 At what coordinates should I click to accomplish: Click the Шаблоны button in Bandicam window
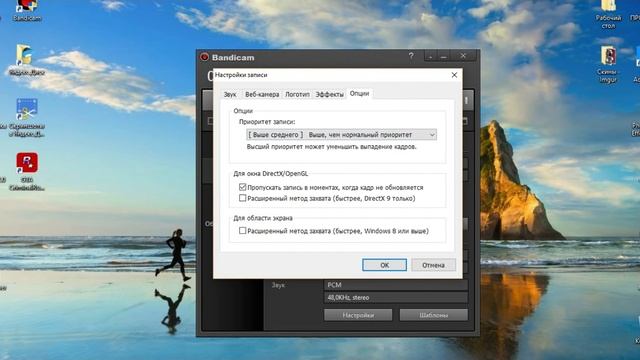click(x=433, y=315)
